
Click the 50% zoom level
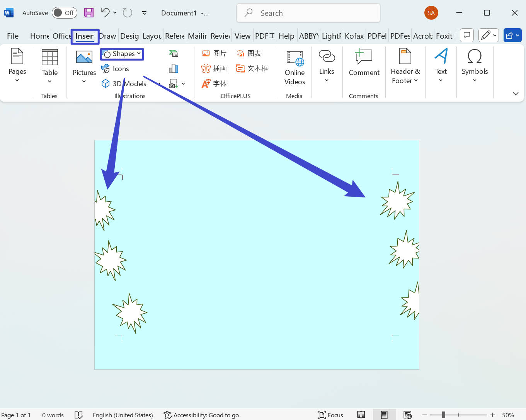coord(508,415)
